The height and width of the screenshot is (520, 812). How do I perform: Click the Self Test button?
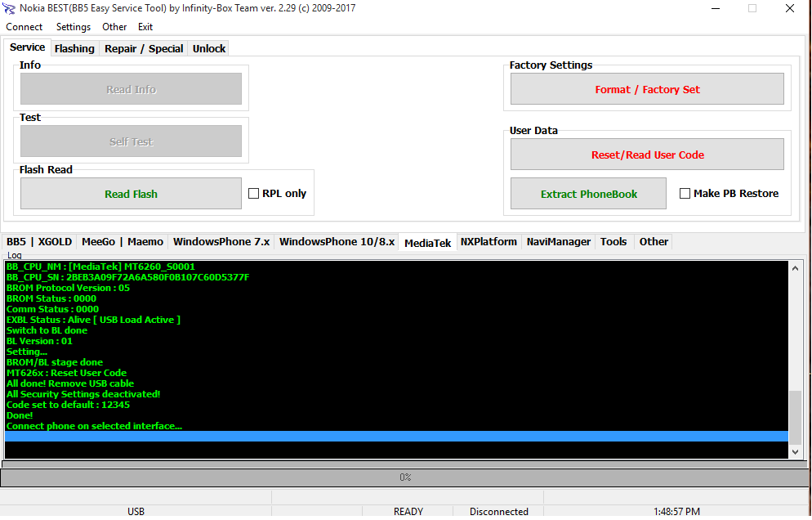[131, 141]
